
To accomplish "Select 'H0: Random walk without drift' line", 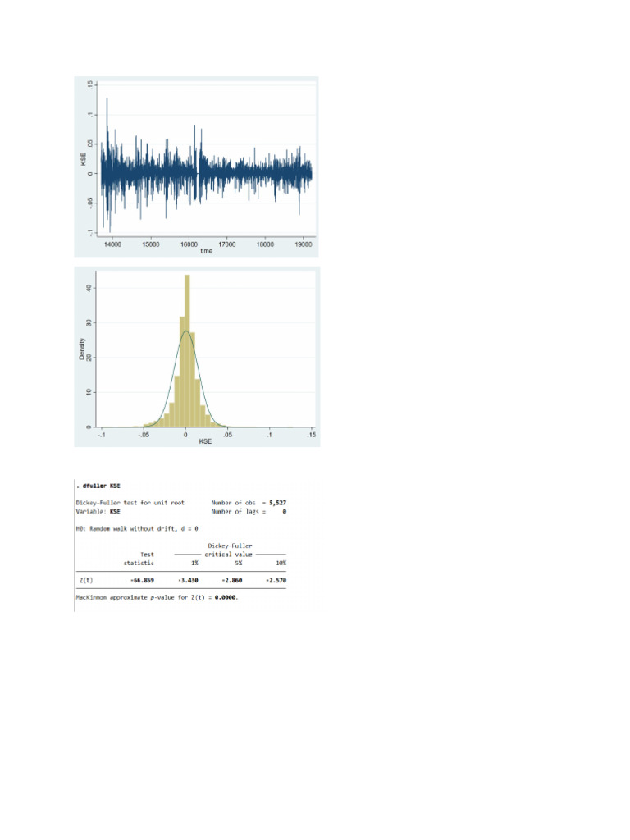I will 137,529.
